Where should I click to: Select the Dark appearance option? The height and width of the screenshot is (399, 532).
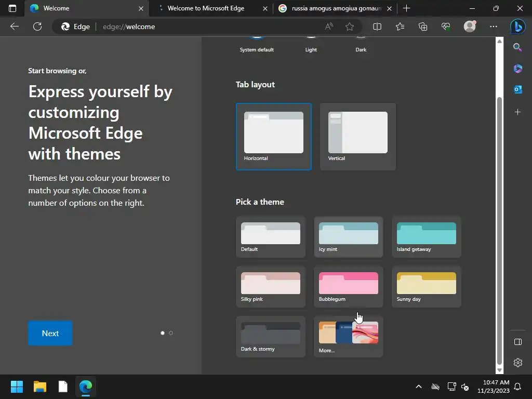(361, 45)
